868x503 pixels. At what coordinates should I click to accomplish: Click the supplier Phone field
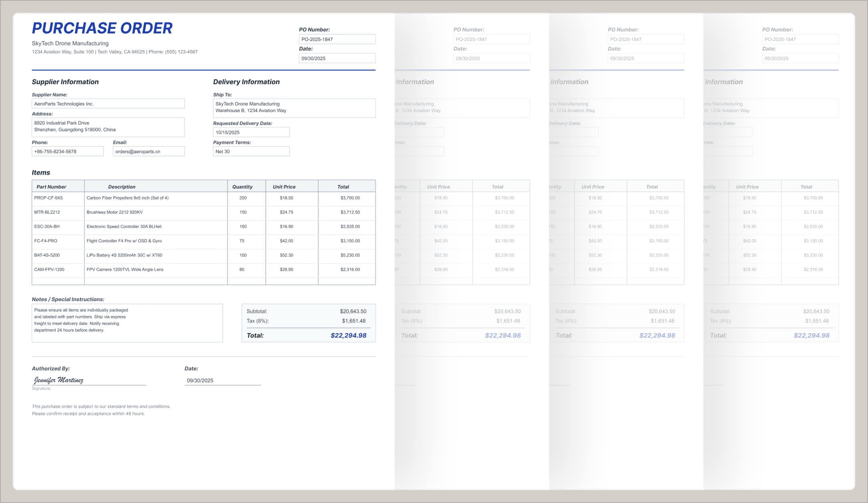point(67,151)
